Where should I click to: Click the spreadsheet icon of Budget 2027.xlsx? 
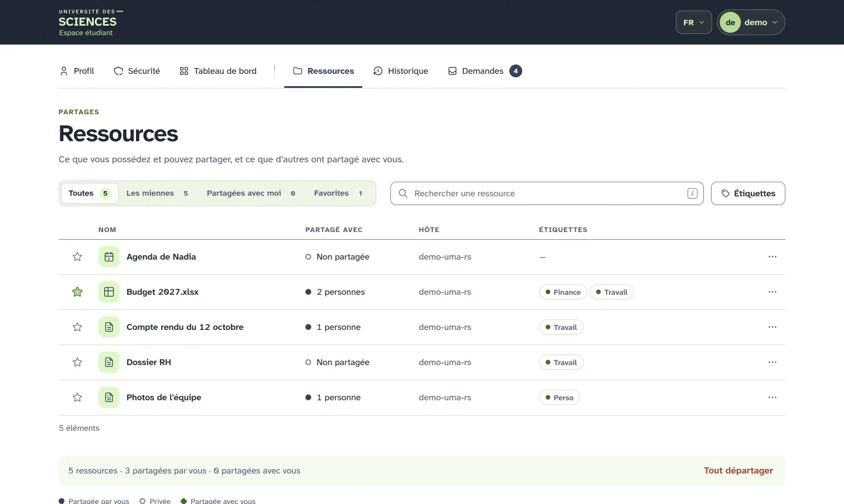(109, 292)
